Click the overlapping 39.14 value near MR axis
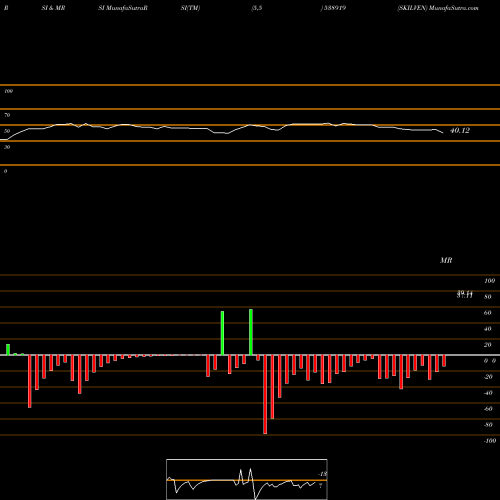This screenshot has height=500, width=500. [465, 294]
